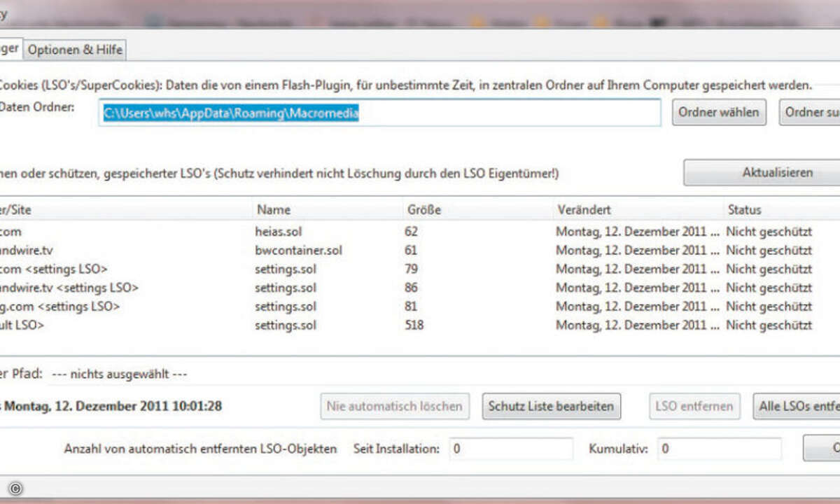Click Nicht geschützt status of heias.sol row
This screenshot has width=840, height=504.
[x=769, y=231]
